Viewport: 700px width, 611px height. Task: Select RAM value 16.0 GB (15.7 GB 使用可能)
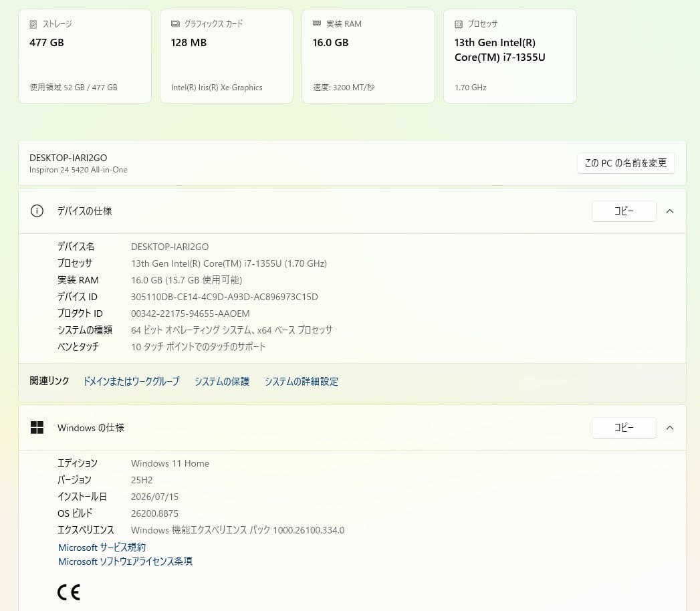[187, 280]
